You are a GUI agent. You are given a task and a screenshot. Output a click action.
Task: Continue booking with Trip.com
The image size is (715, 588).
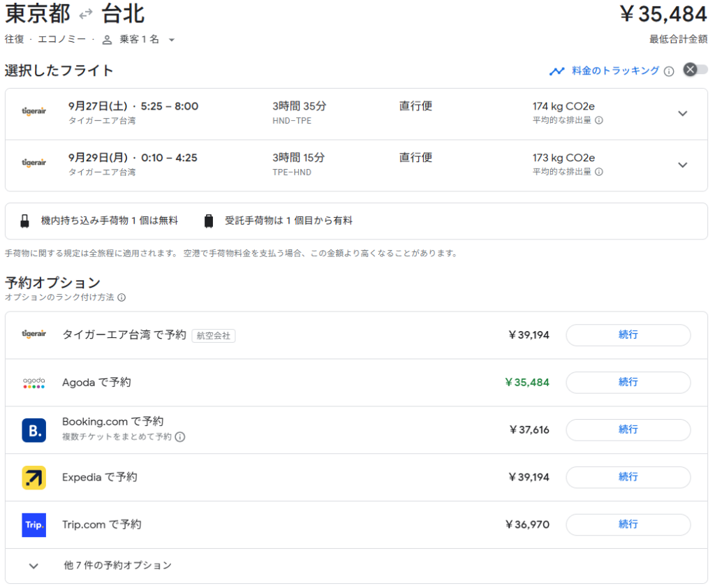coord(628,524)
